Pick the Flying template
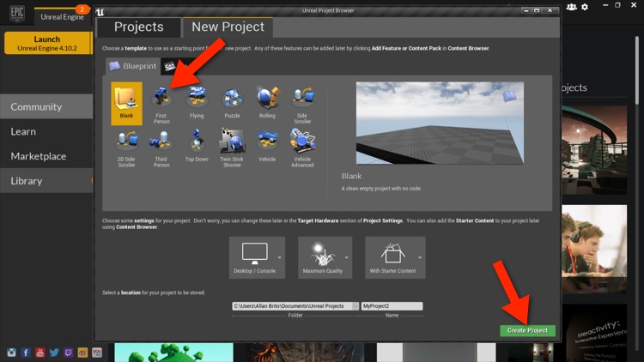The image size is (644, 362). (197, 104)
